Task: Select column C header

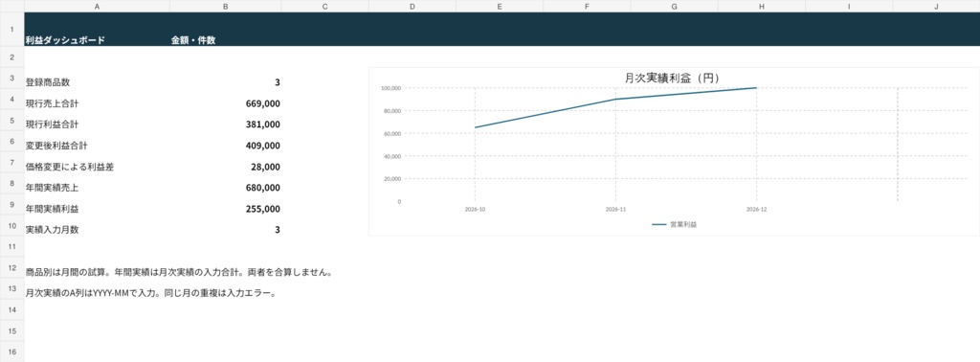Action: pos(325,7)
